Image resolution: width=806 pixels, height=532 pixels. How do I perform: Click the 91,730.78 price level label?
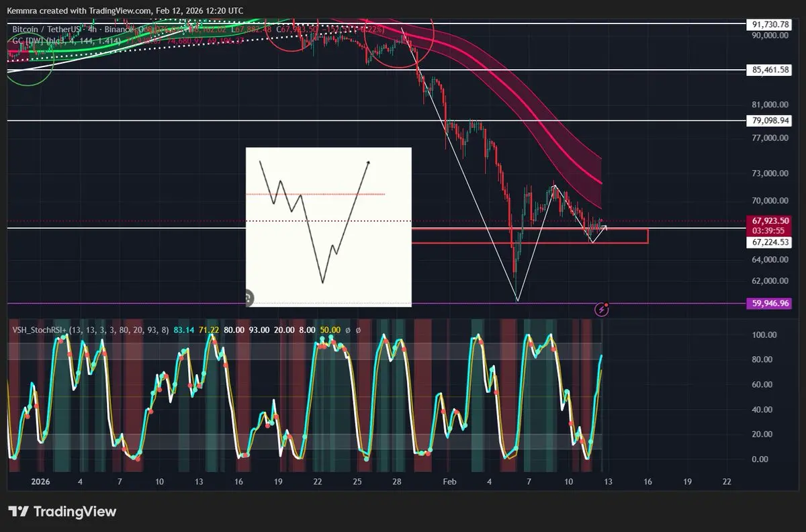[x=770, y=24]
